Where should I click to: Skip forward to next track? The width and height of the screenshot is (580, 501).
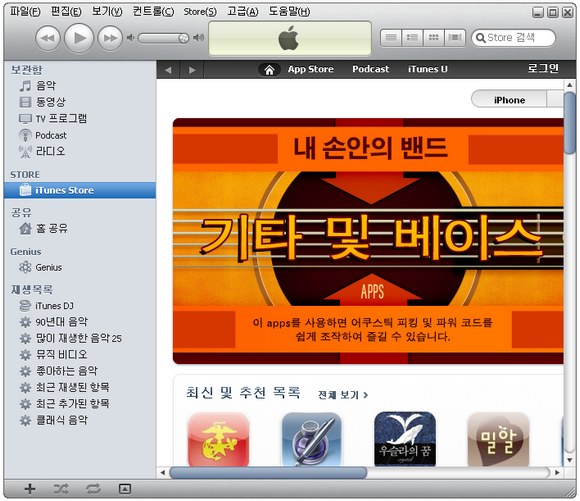(110, 38)
